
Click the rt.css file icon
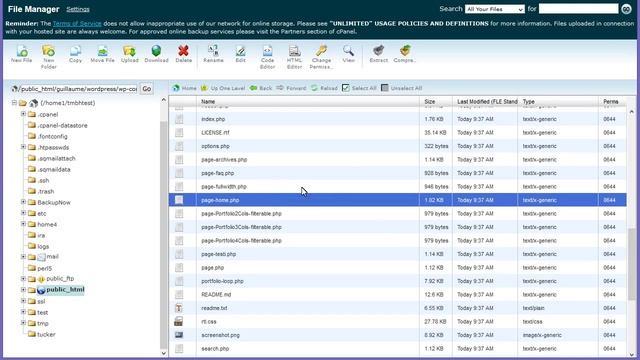point(179,322)
